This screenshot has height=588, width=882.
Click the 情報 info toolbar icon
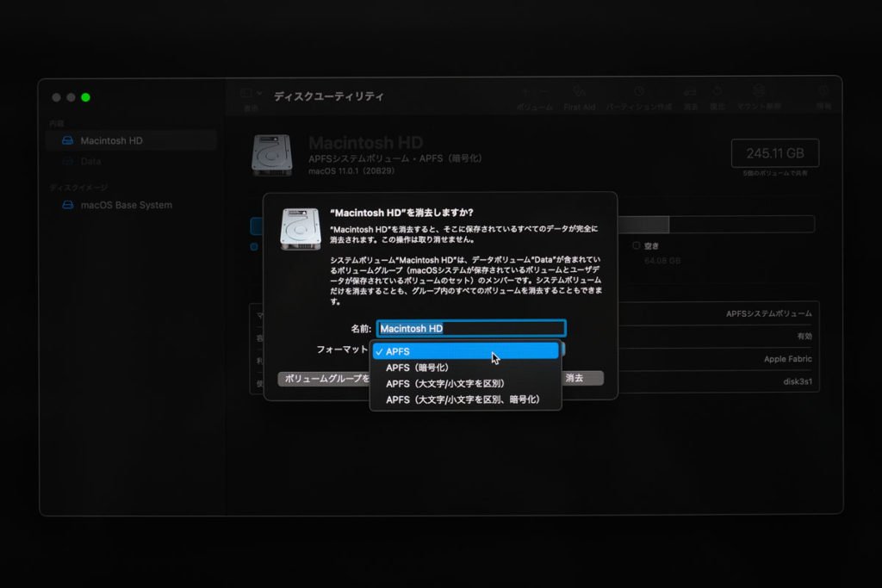(823, 91)
